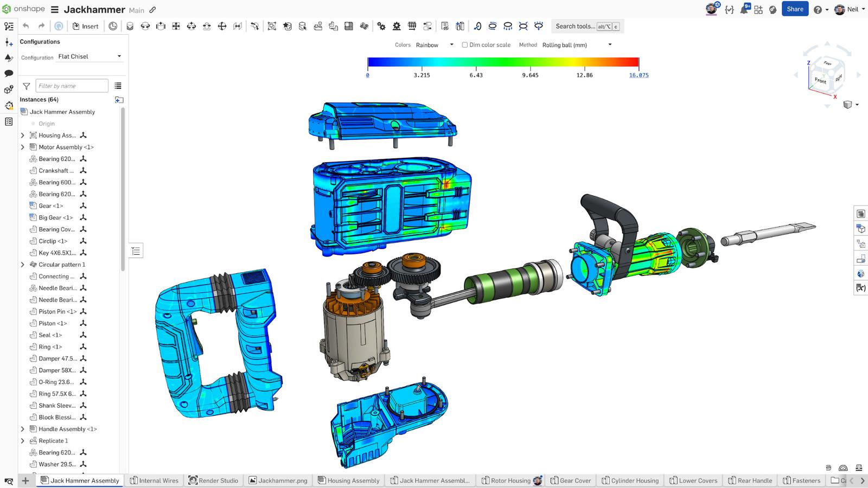The width and height of the screenshot is (868, 488).
Task: Open the Configuration Flat Chisel dropdown
Action: [90, 56]
